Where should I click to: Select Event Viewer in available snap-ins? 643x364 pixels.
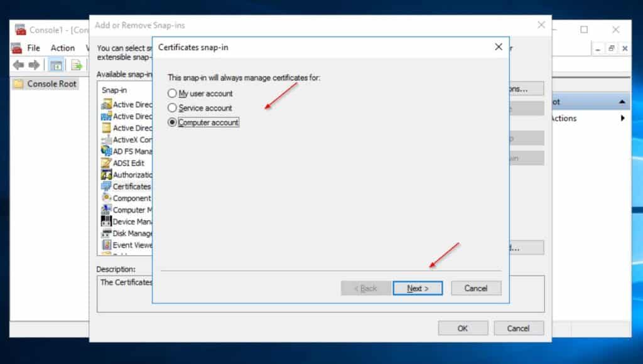(132, 245)
